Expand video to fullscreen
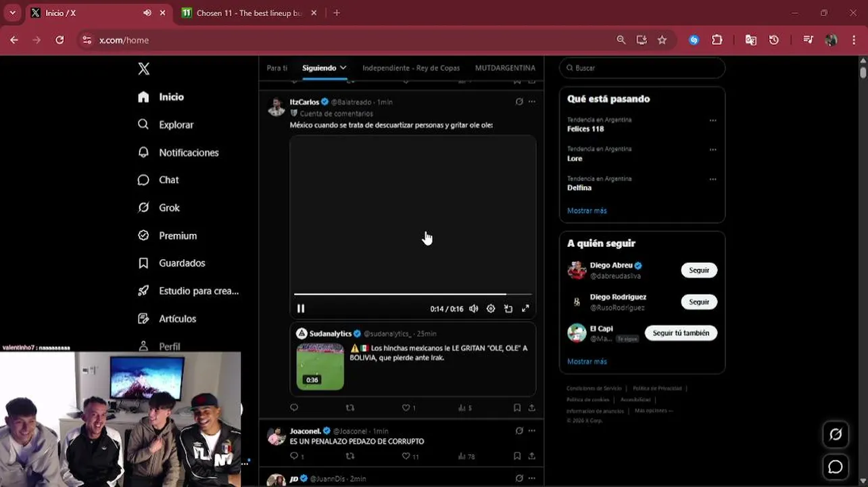Viewport: 868px width, 487px height. point(525,308)
